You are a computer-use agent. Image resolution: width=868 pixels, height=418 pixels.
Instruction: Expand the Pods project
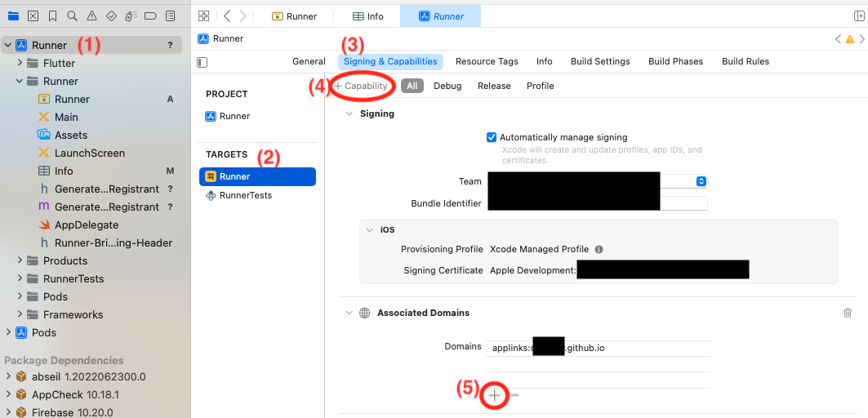[7, 332]
